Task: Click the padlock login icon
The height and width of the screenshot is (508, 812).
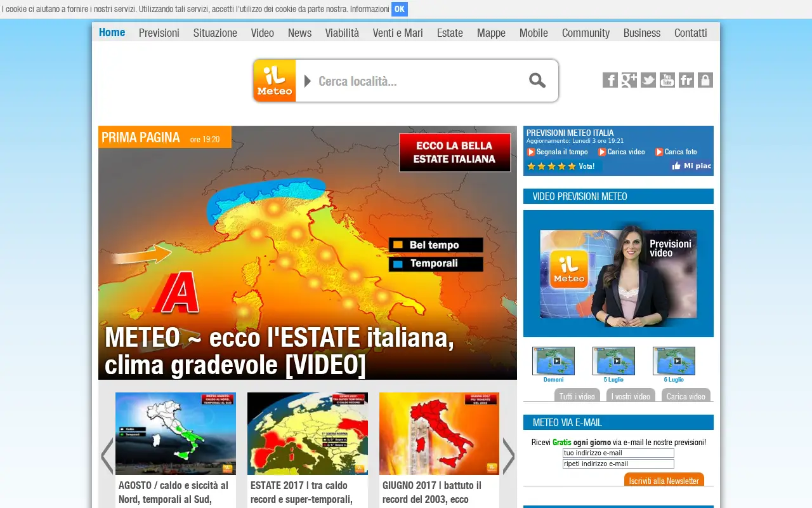Action: click(705, 80)
